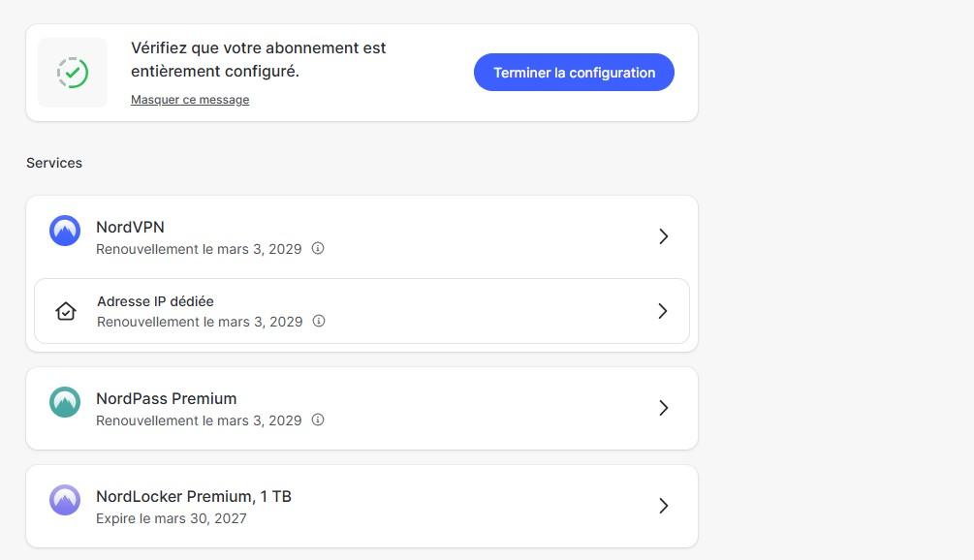Click the NordPass Premium logo

[65, 402]
